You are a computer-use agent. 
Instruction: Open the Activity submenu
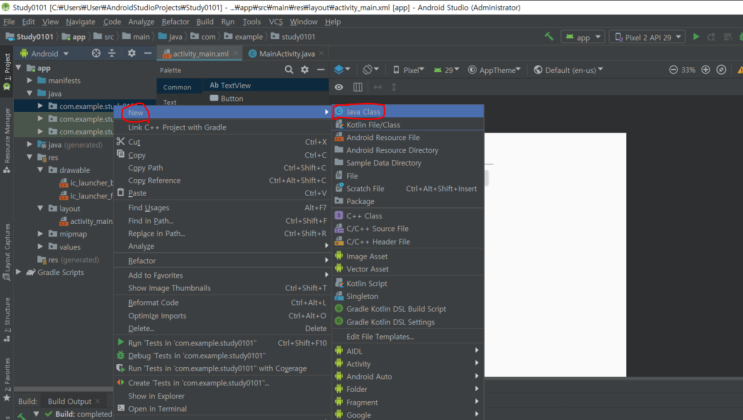pyautogui.click(x=408, y=364)
